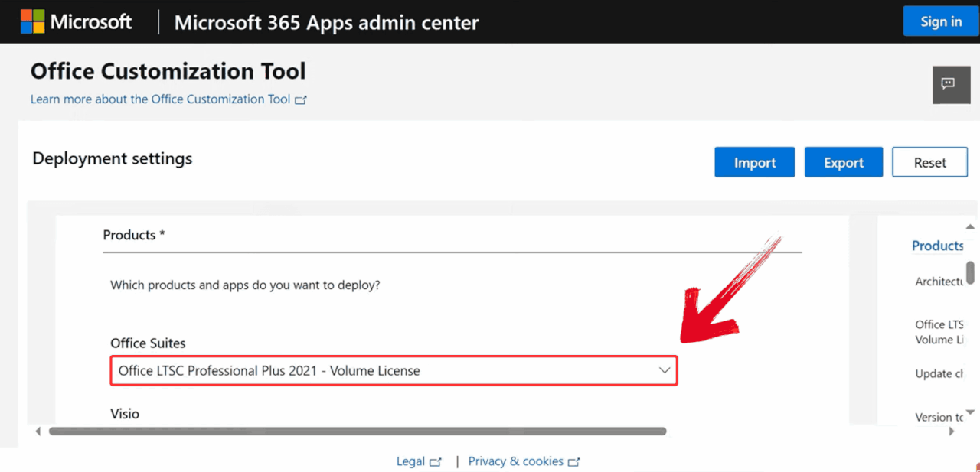Click the Microsoft four-square logo
The image size is (980, 472).
(32, 22)
